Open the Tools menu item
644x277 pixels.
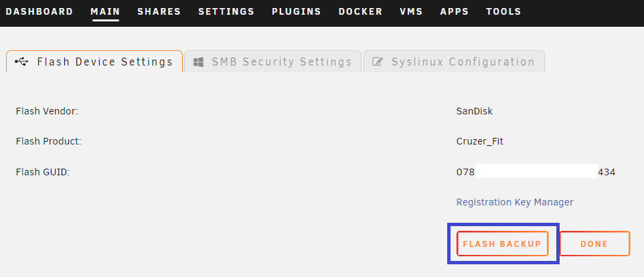503,11
